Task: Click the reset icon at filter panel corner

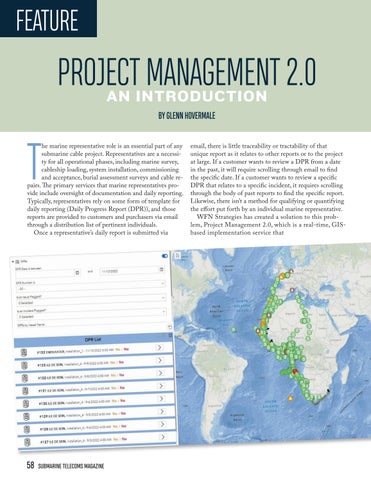Action: click(x=170, y=327)
